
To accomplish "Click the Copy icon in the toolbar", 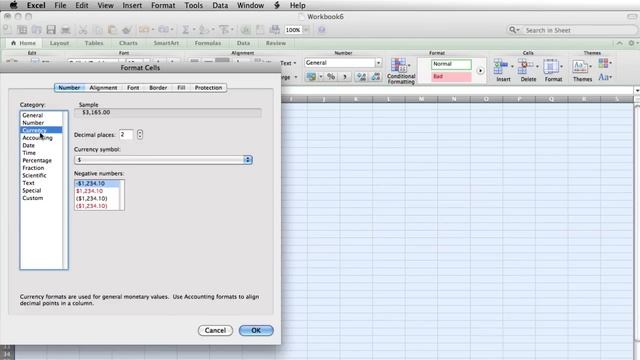I will (98, 30).
